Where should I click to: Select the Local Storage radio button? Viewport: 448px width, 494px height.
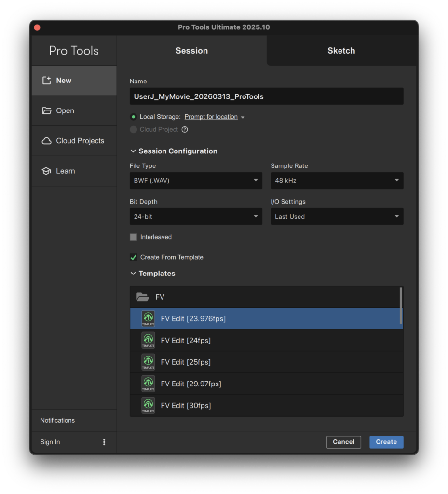coord(134,117)
